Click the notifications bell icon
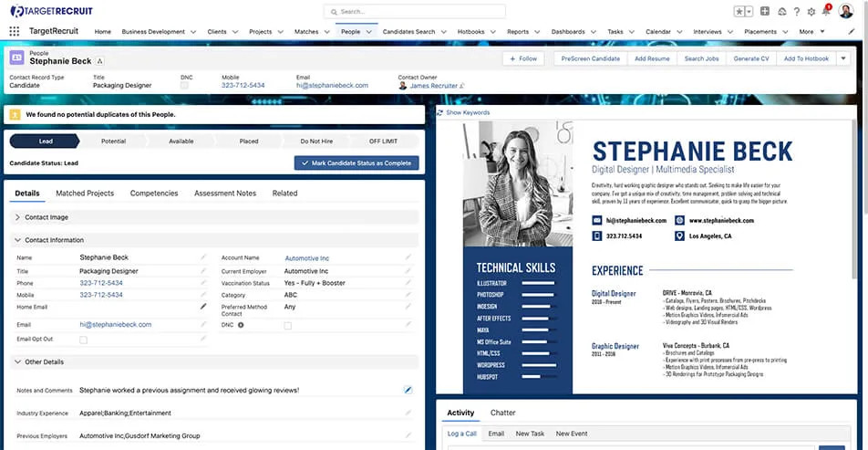 [x=826, y=12]
